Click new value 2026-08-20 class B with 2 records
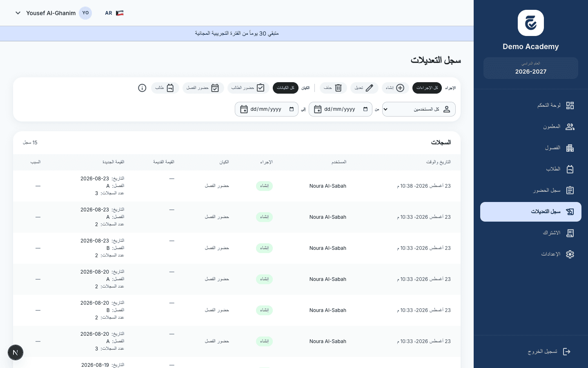This screenshot has height=368, width=588. pos(102,310)
